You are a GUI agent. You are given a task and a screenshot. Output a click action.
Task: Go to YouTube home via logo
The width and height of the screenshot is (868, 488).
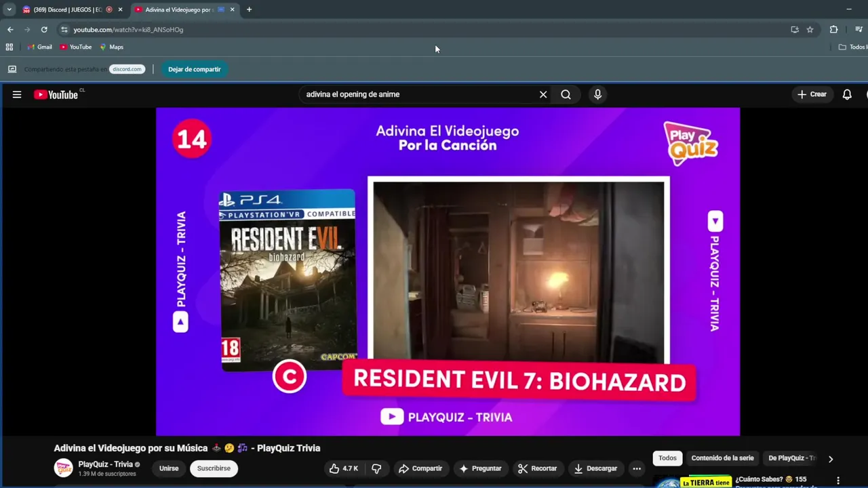coord(57,95)
